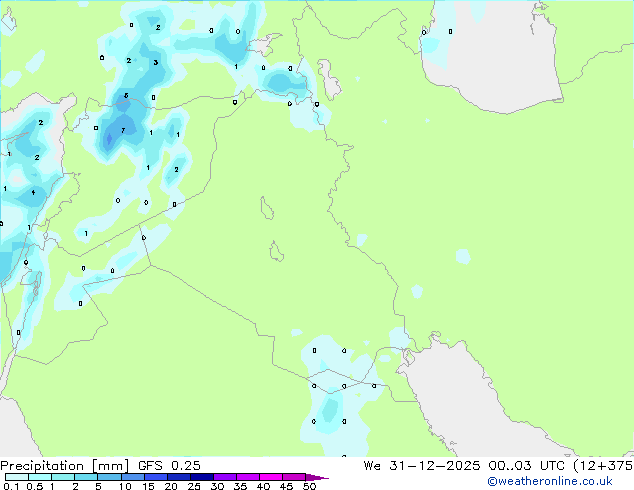Click the legend label '30'
634x490 pixels.
[217, 486]
